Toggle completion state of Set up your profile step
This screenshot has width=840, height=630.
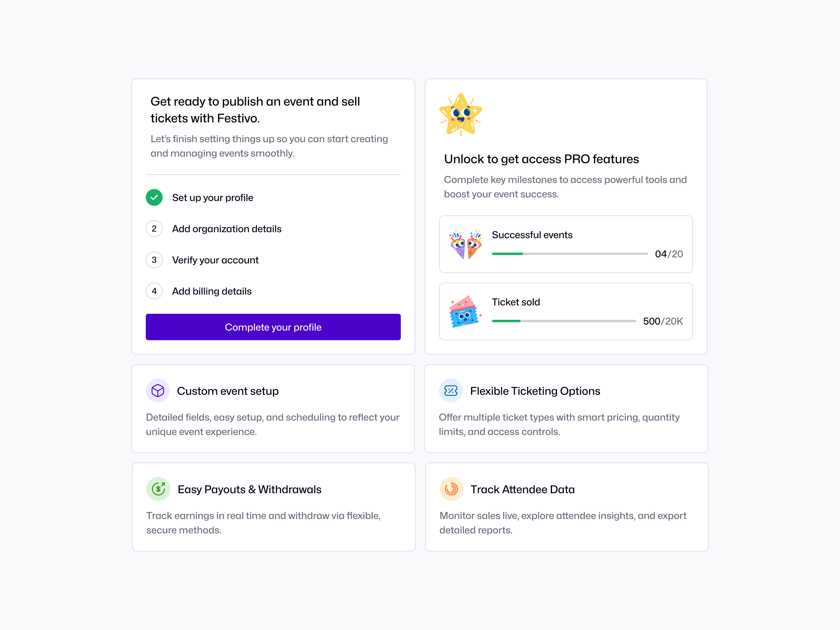click(154, 197)
